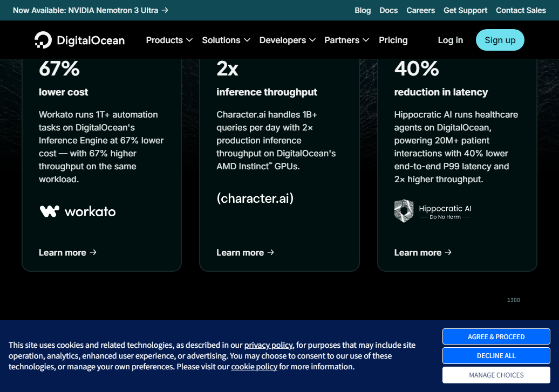The image size is (559, 392).
Task: Go to the Pricing page
Action: point(393,40)
